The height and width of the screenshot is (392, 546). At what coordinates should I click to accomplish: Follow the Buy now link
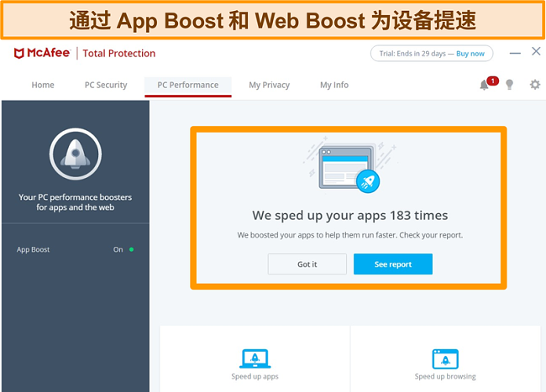pyautogui.click(x=470, y=54)
